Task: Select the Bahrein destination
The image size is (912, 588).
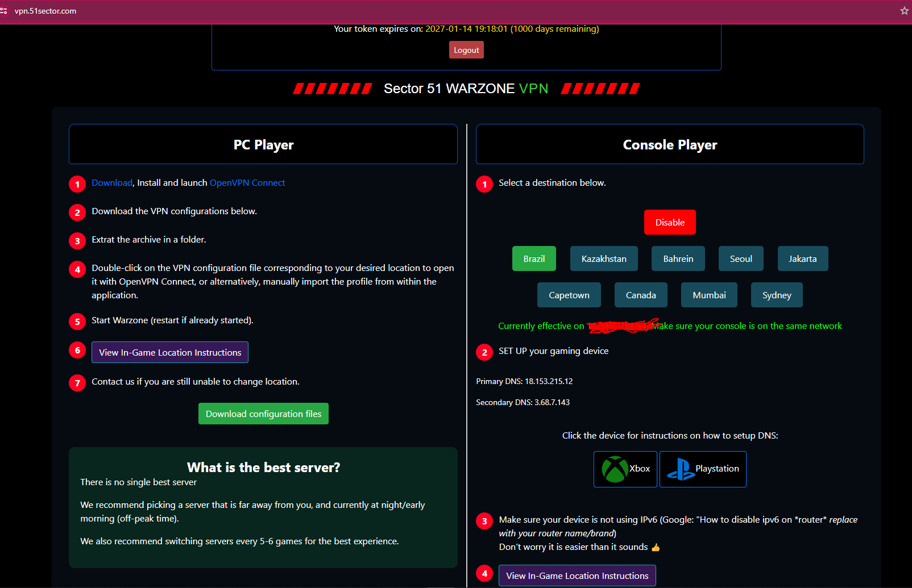Action: click(678, 258)
